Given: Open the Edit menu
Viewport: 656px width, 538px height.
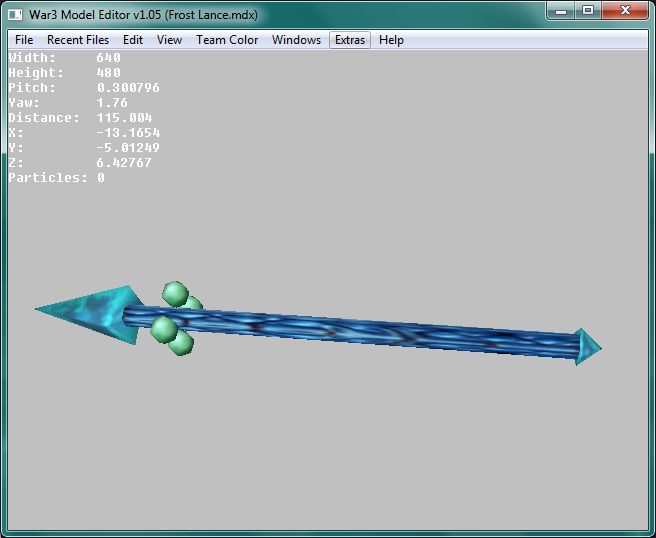Looking at the screenshot, I should 133,40.
